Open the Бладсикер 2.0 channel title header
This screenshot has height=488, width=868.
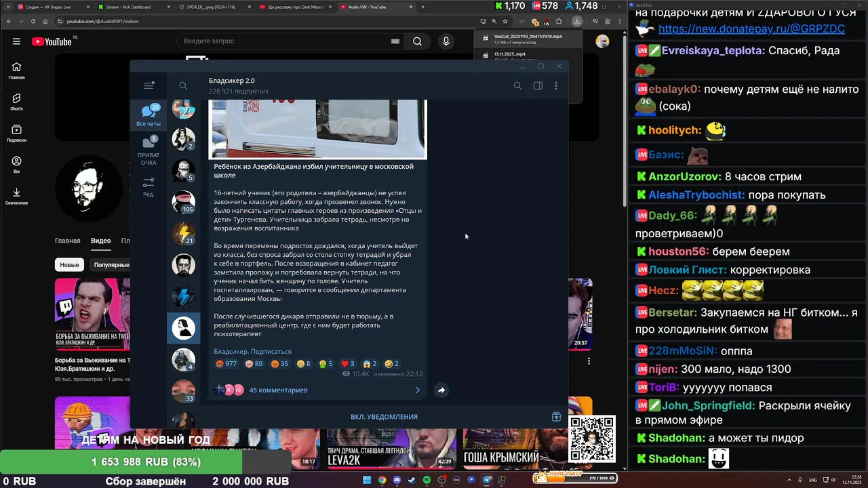[x=232, y=81]
